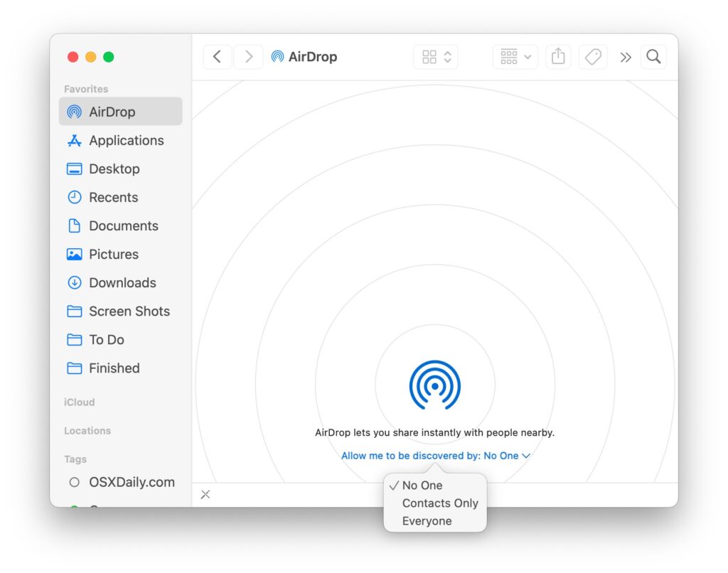
Task: Click the Locations section header
Action: (x=87, y=430)
